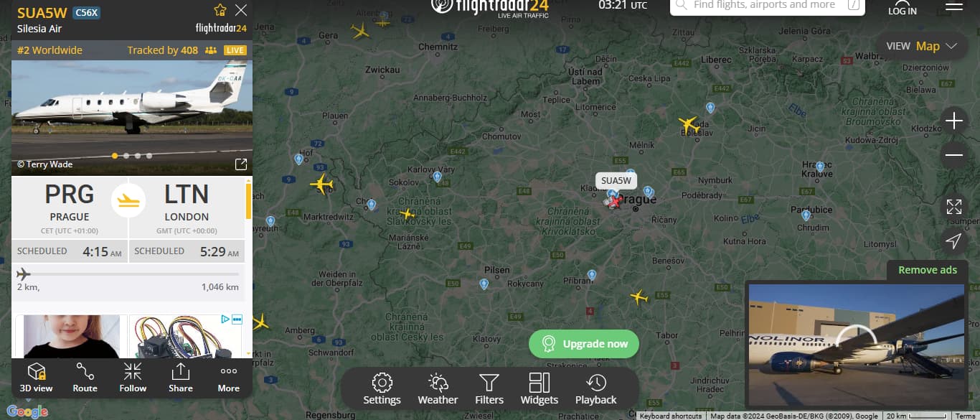The image size is (980, 420).
Task: Open the Filters panel
Action: coord(489,388)
